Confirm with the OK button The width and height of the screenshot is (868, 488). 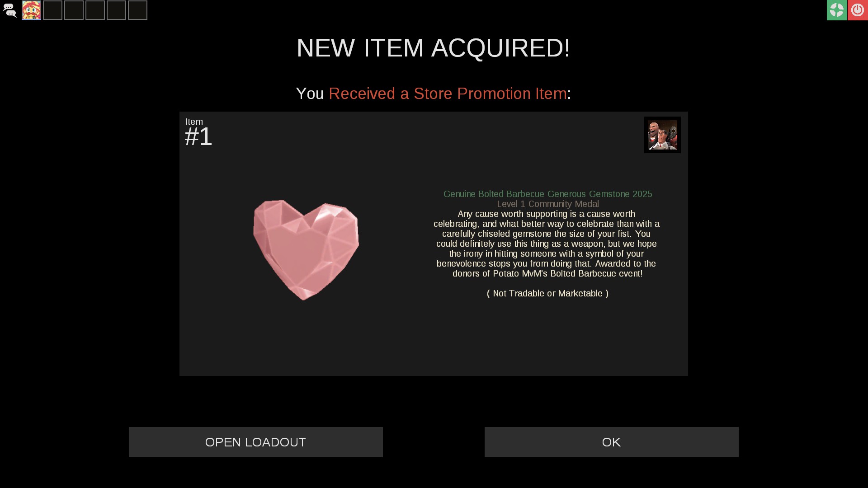pos(611,442)
